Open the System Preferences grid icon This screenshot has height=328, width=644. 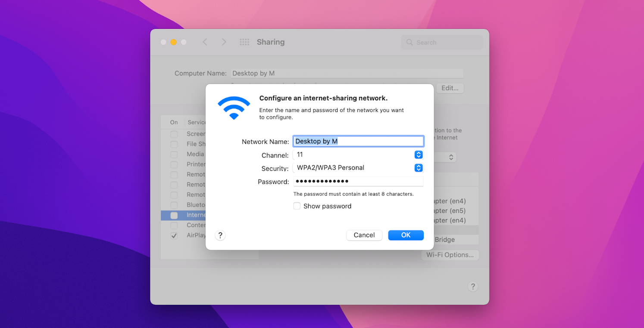click(244, 42)
